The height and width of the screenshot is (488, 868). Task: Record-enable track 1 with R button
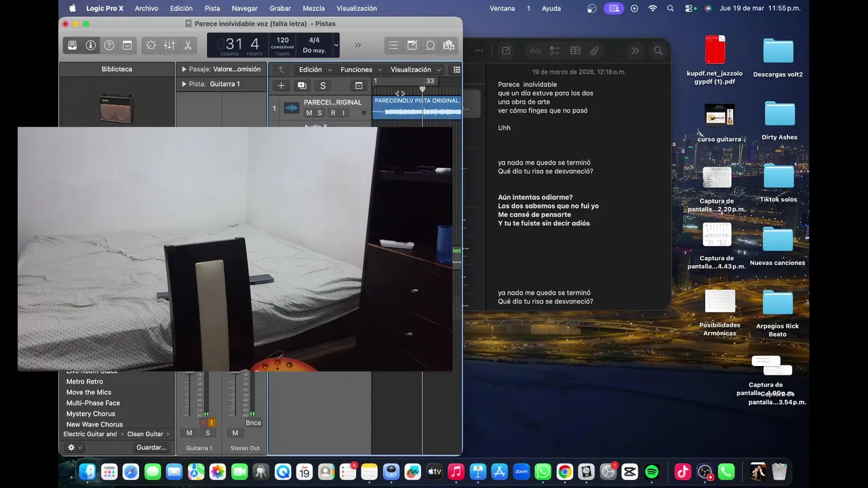point(333,113)
